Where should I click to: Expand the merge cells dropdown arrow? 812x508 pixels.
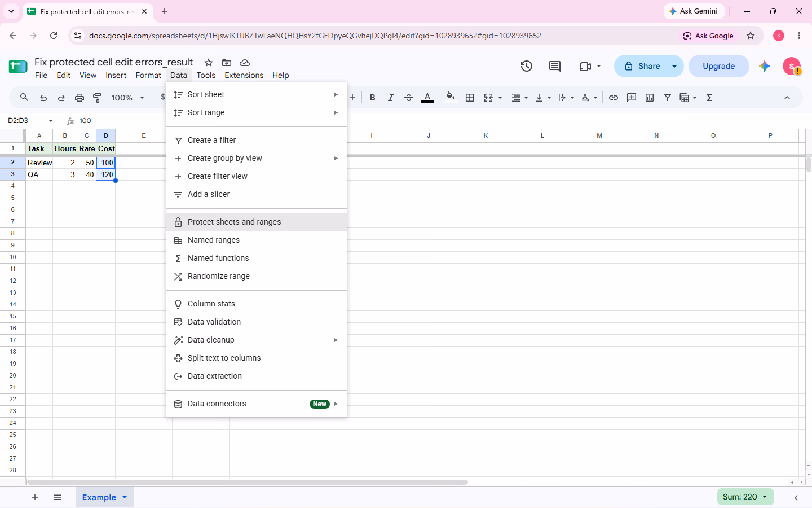tap(500, 98)
